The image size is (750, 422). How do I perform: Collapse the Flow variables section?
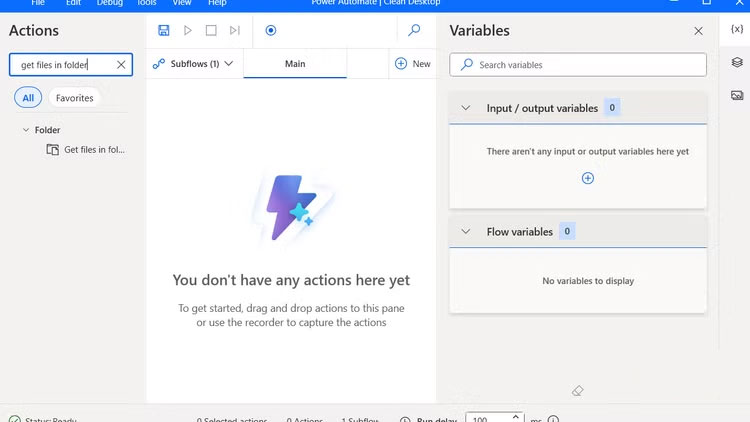click(x=465, y=232)
